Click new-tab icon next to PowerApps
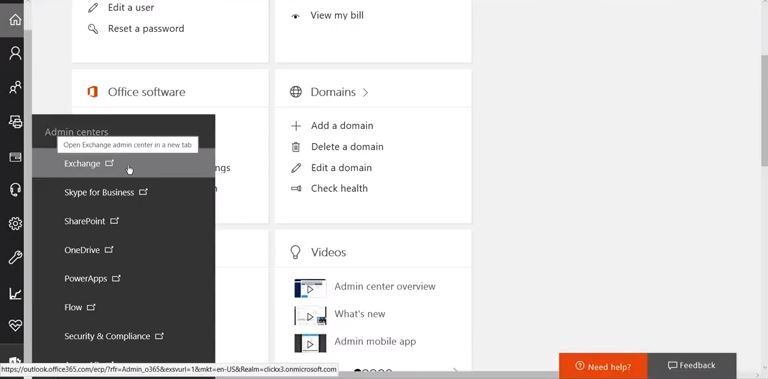 pos(116,278)
